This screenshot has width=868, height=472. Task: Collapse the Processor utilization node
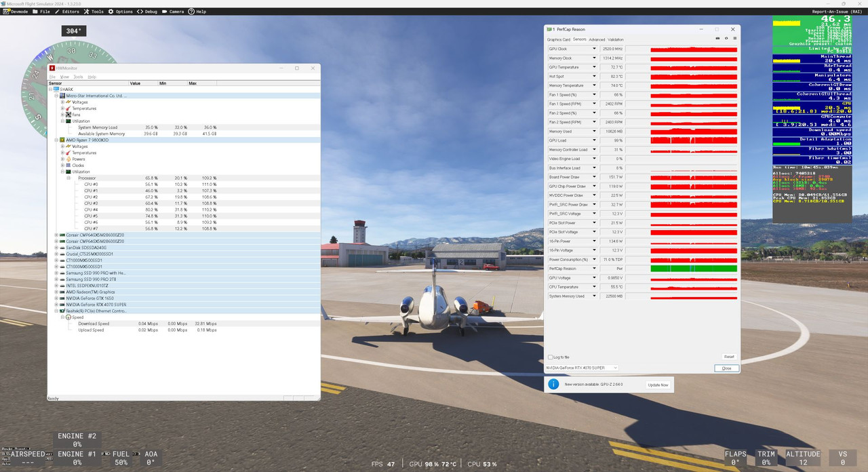coord(68,178)
